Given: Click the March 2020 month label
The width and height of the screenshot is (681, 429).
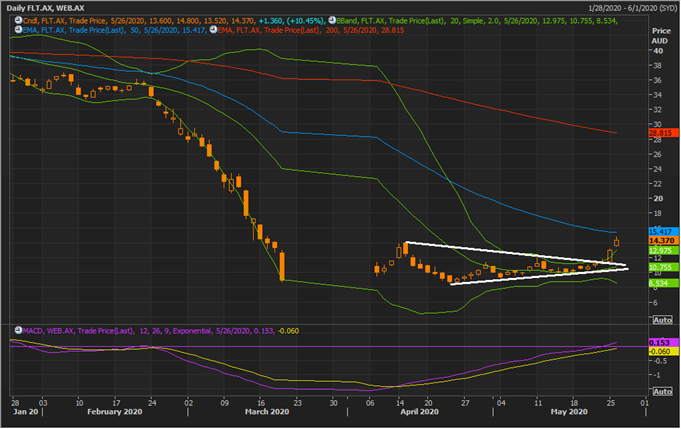Looking at the screenshot, I should [267, 411].
